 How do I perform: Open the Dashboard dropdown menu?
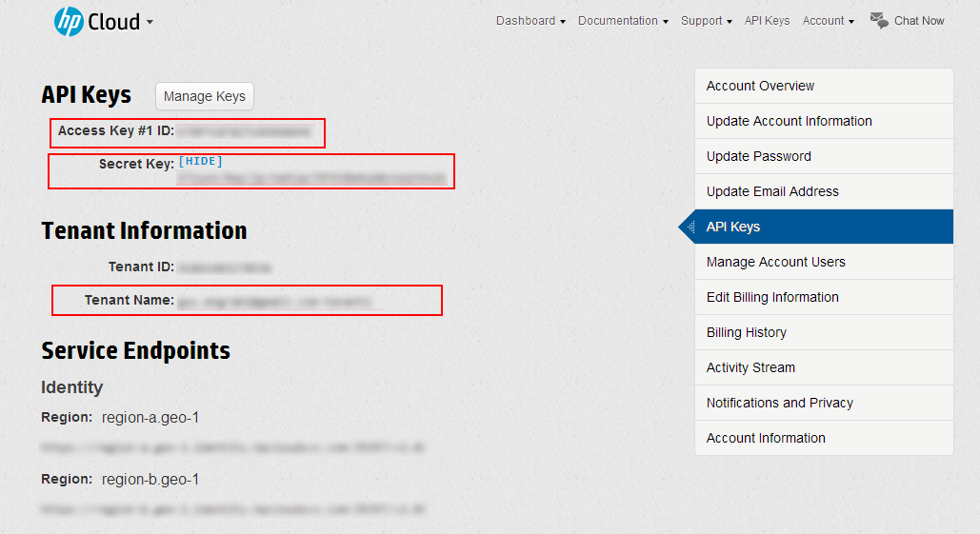click(x=530, y=21)
